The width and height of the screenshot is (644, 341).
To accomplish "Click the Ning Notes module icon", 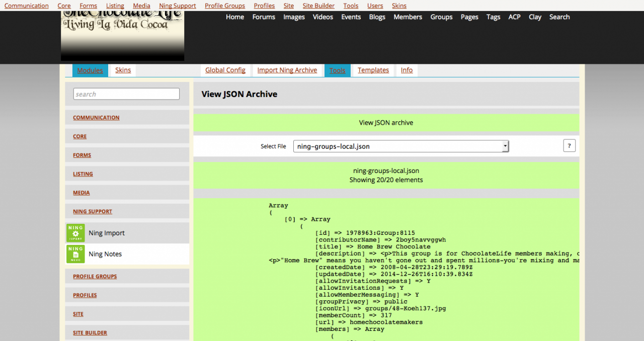I will [x=75, y=254].
